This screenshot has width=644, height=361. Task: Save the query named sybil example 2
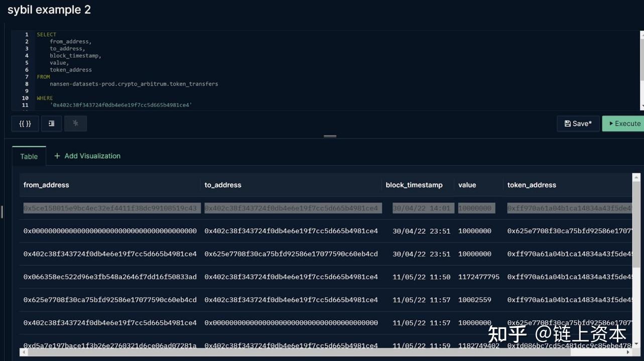(x=578, y=123)
